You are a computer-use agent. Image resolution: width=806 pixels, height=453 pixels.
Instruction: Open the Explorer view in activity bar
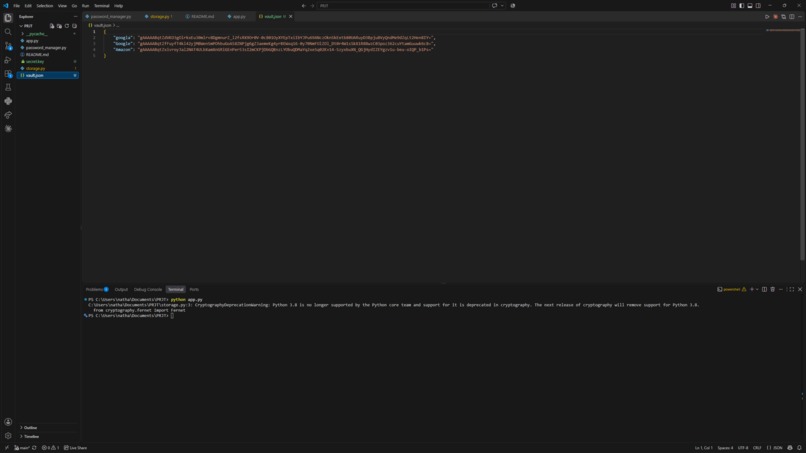(8, 18)
